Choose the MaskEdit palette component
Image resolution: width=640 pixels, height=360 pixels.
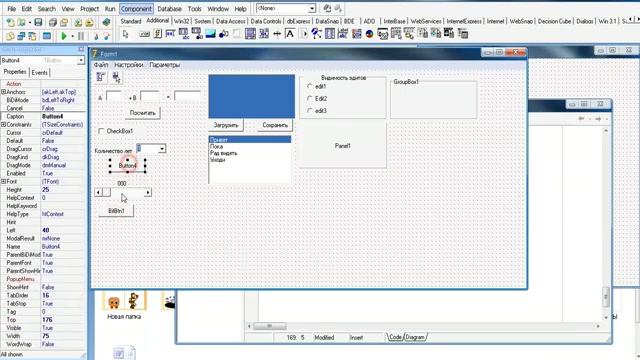171,34
